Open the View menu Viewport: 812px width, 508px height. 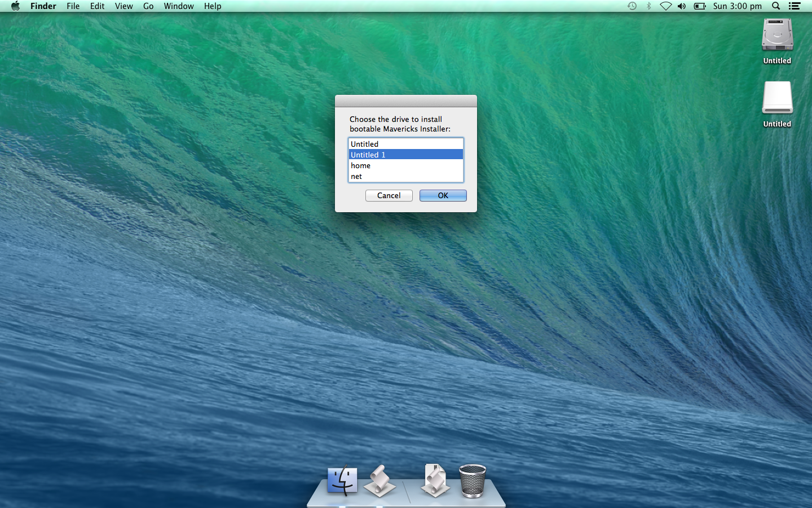pos(124,6)
